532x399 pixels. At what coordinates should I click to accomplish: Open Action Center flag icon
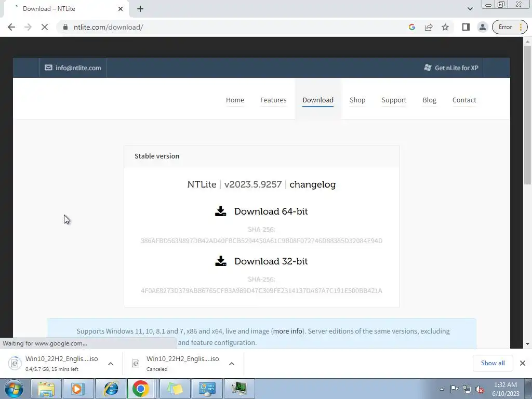454,389
